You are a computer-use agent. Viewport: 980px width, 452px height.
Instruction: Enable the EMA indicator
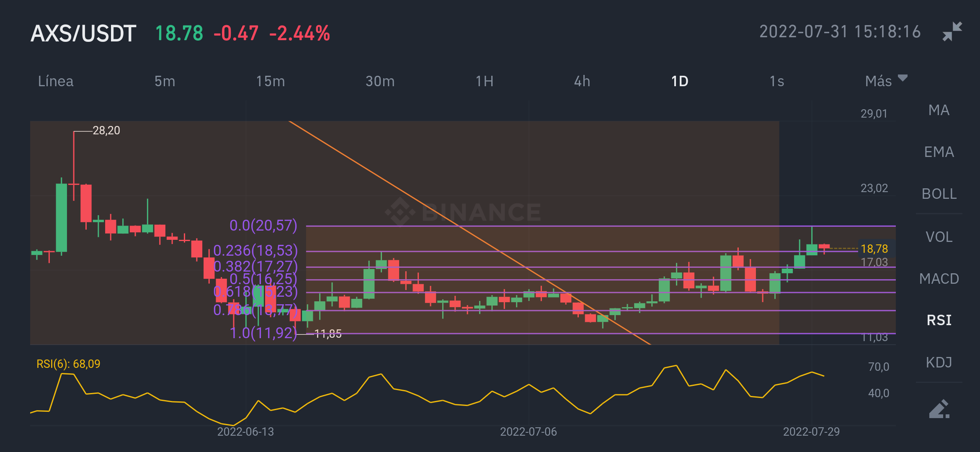pyautogui.click(x=939, y=152)
